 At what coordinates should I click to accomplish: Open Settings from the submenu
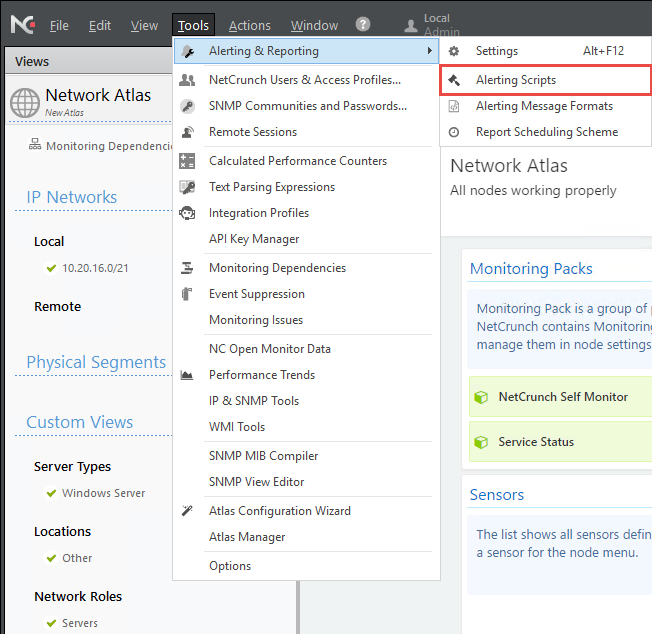pyautogui.click(x=546, y=51)
